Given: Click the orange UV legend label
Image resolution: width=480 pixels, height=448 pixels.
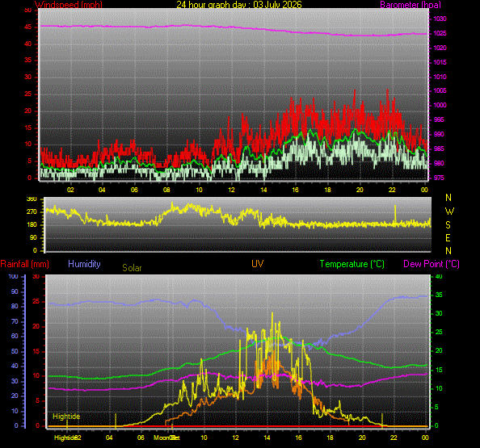Looking at the screenshot, I should pyautogui.click(x=257, y=264).
